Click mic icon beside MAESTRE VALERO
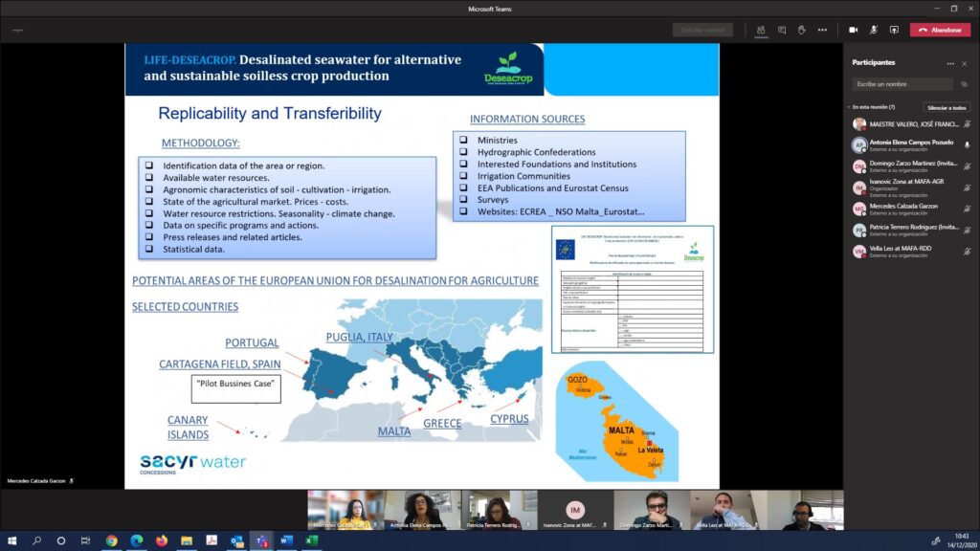The height and width of the screenshot is (551, 980). [967, 123]
